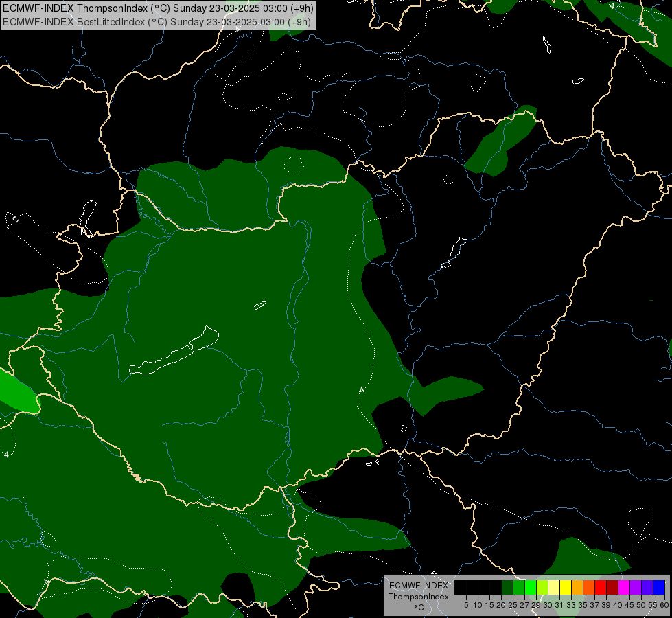
Task: Click the legend scale value 60
Action: click(x=664, y=605)
